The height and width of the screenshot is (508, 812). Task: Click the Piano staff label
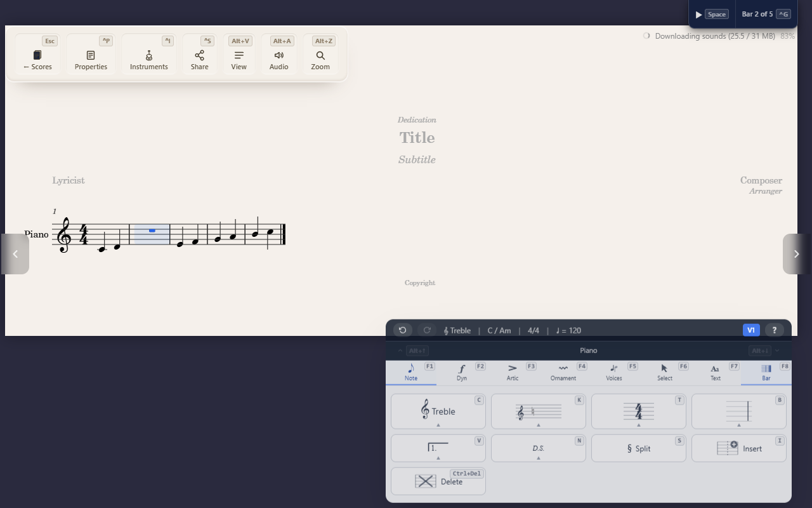(36, 234)
